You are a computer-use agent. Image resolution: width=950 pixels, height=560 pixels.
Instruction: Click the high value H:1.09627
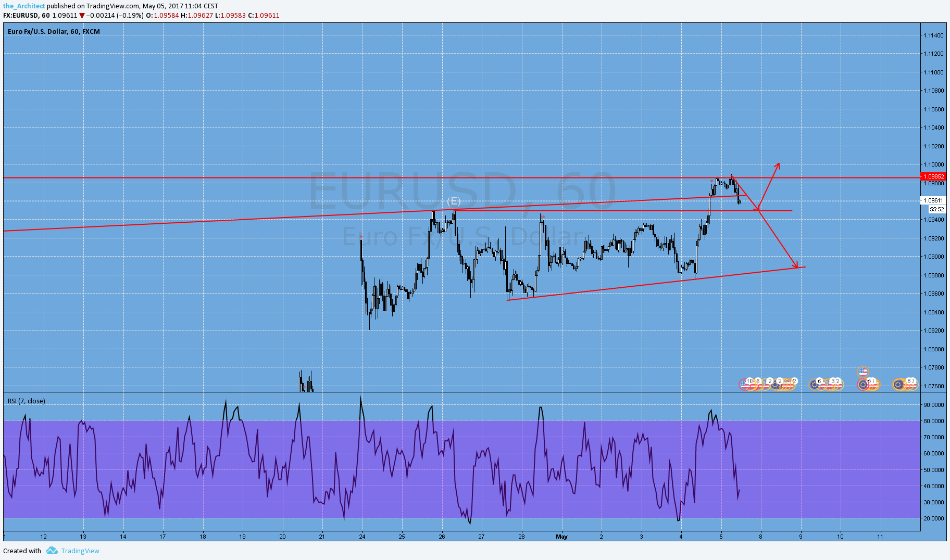pos(197,16)
